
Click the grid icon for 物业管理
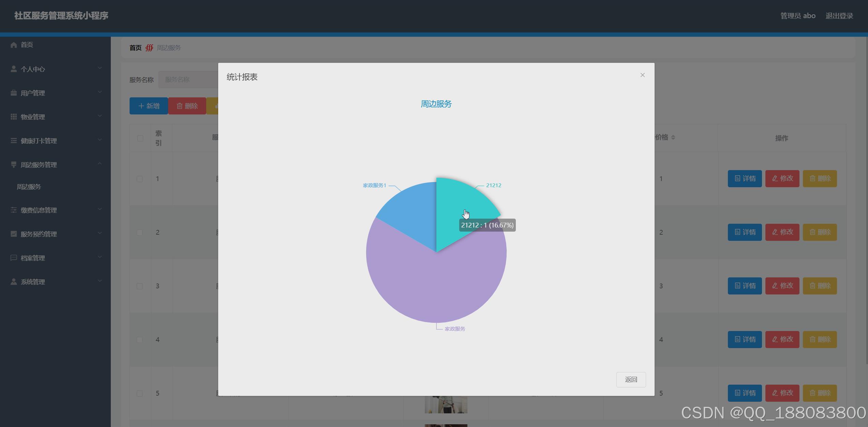14,117
